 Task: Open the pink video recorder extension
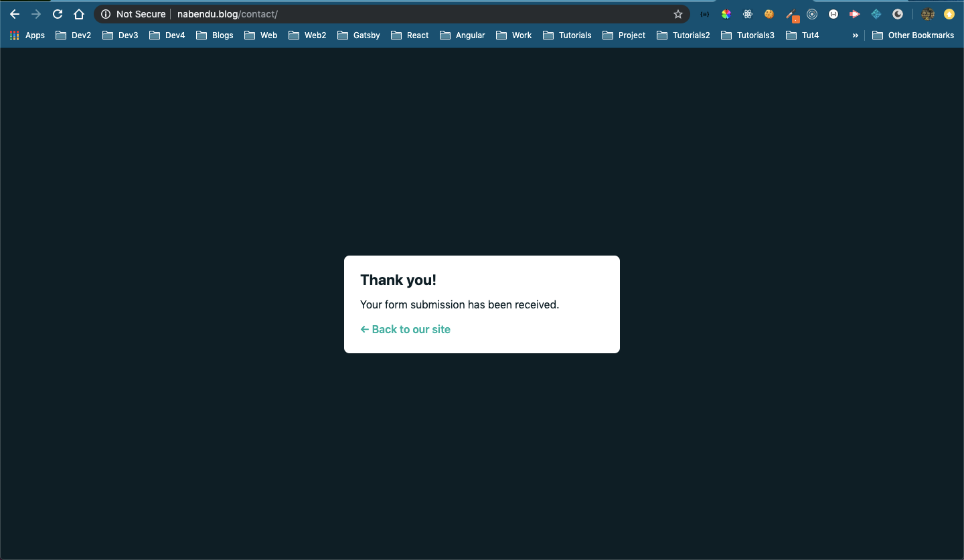pyautogui.click(x=855, y=14)
